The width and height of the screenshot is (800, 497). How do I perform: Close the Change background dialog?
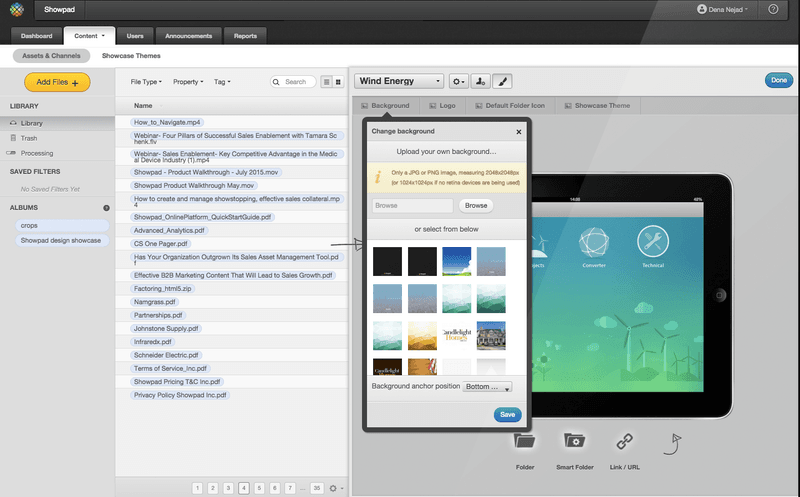pos(518,132)
